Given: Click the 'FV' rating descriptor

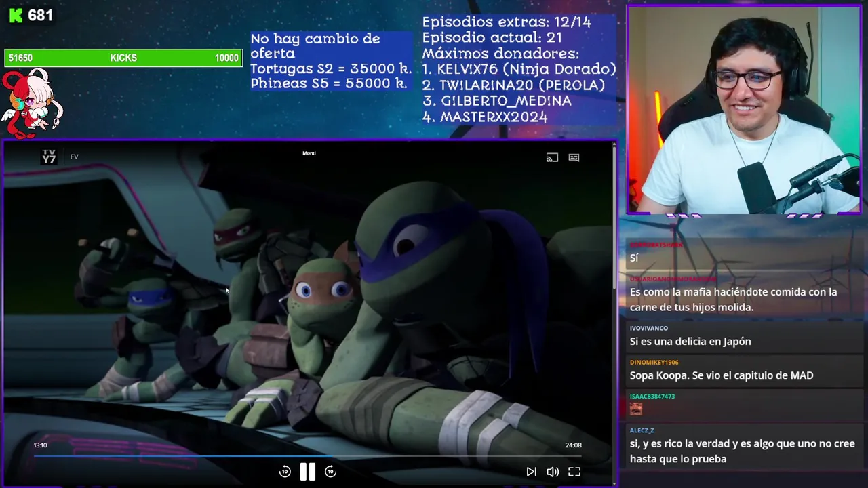Looking at the screenshot, I should 75,157.
